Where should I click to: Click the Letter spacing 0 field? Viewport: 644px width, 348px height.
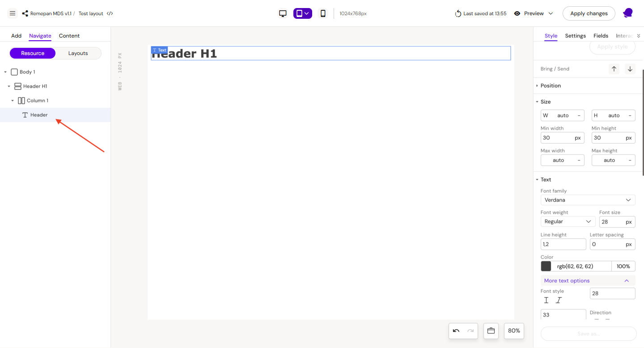click(613, 244)
